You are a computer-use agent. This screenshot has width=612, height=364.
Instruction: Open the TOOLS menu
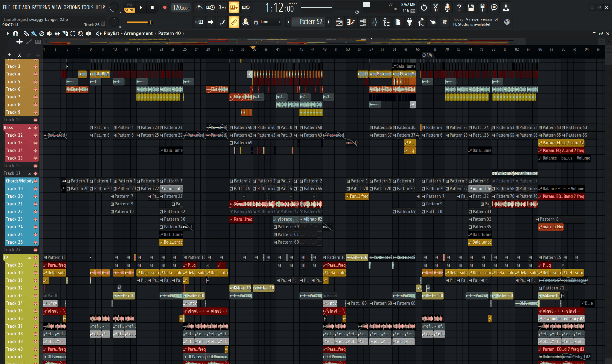[88, 7]
